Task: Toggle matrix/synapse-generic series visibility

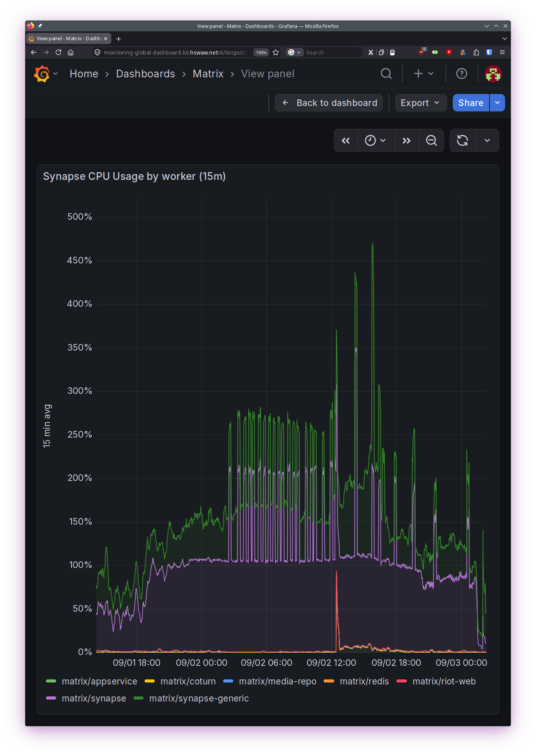Action: point(199,698)
